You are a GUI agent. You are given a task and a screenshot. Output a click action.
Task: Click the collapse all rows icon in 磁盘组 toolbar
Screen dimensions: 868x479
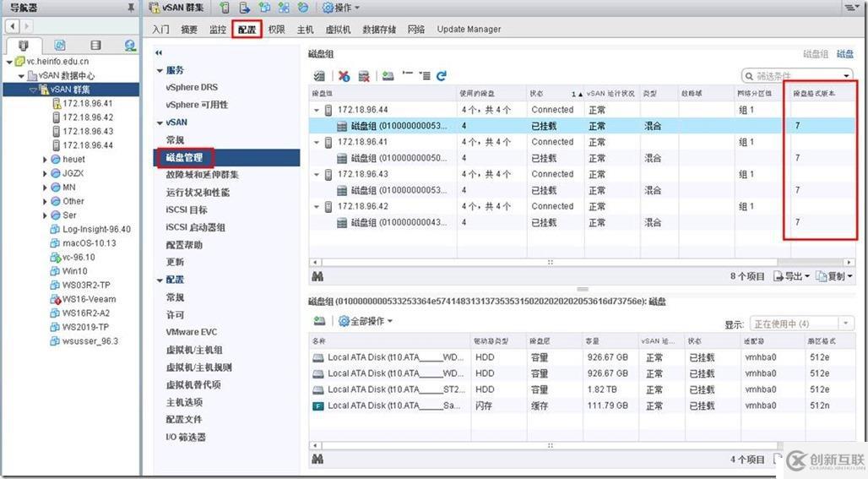(408, 74)
